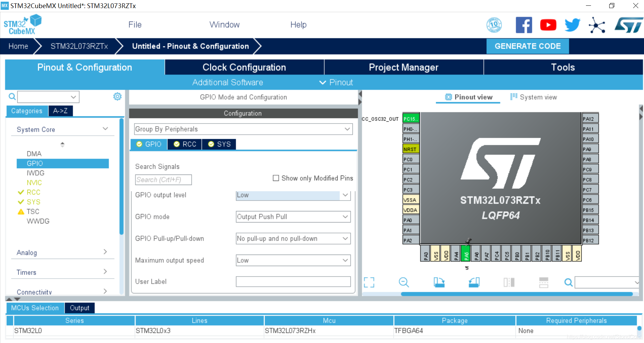The width and height of the screenshot is (644, 343).
Task: Select the NRST pin on the chip
Action: [x=411, y=149]
